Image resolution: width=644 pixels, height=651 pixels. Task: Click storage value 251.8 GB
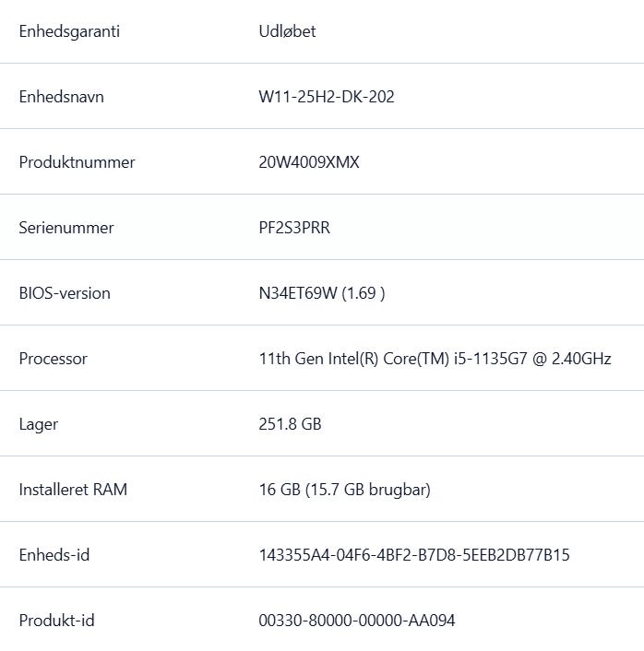[x=290, y=424]
